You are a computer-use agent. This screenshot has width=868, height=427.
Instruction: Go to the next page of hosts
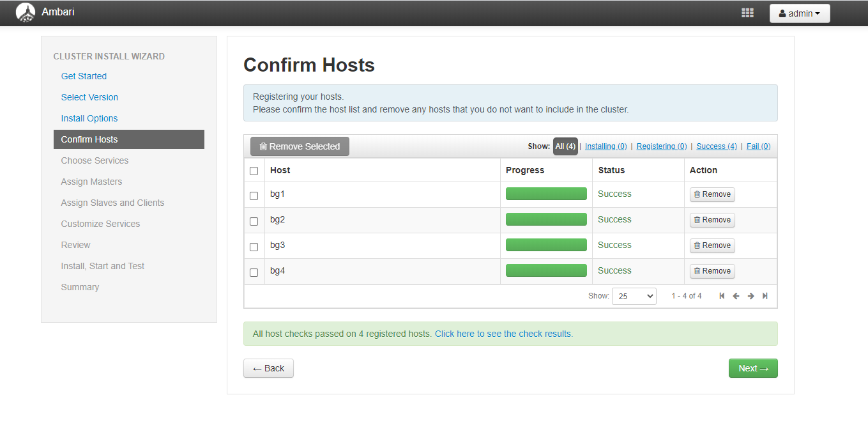click(x=750, y=296)
